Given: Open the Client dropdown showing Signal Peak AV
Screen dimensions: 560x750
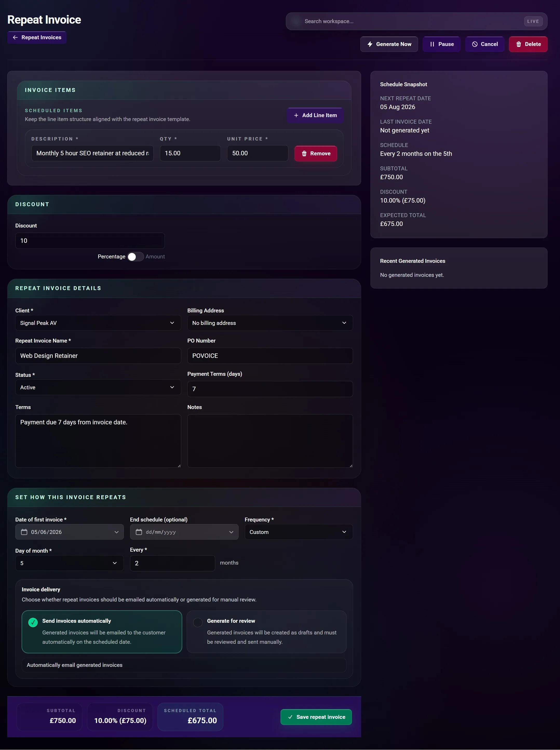Looking at the screenshot, I should [98, 323].
